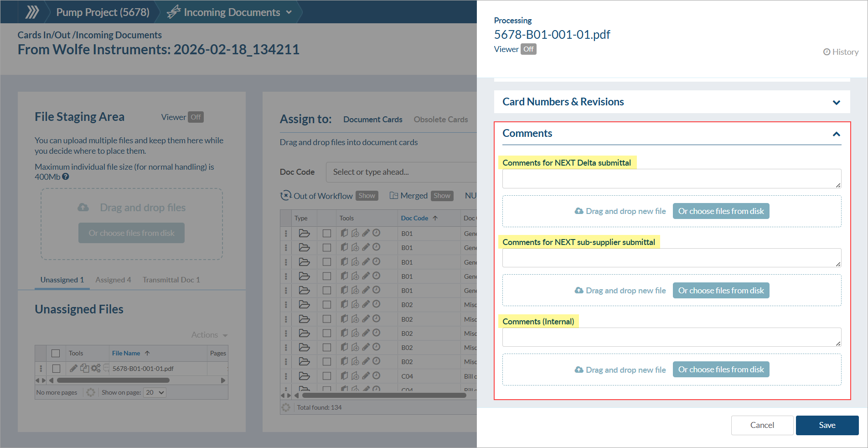Open the row menu dots for 5678-B01-001-01.pdf
Image resolution: width=868 pixels, height=448 pixels.
coord(41,368)
